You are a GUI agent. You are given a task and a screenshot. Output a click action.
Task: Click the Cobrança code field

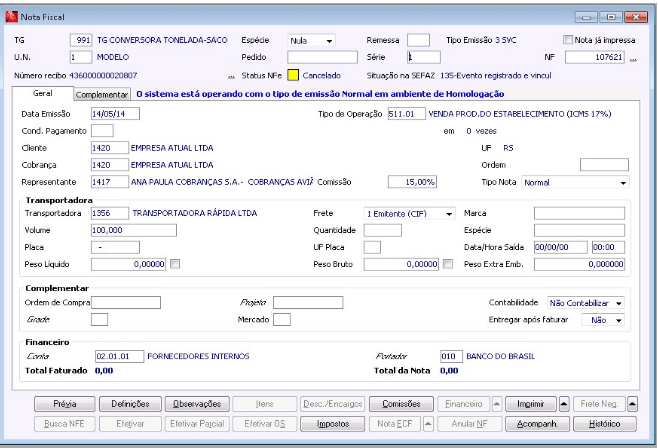[110, 165]
